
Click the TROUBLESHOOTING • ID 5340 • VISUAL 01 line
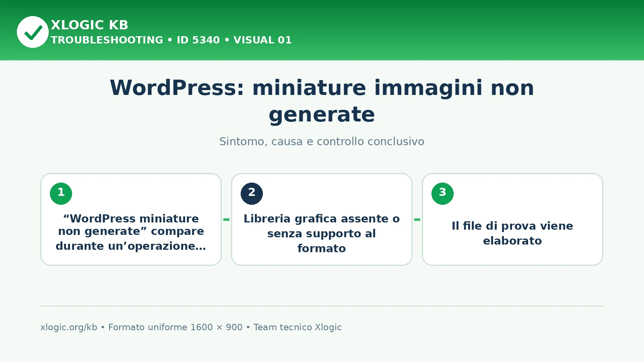171,40
